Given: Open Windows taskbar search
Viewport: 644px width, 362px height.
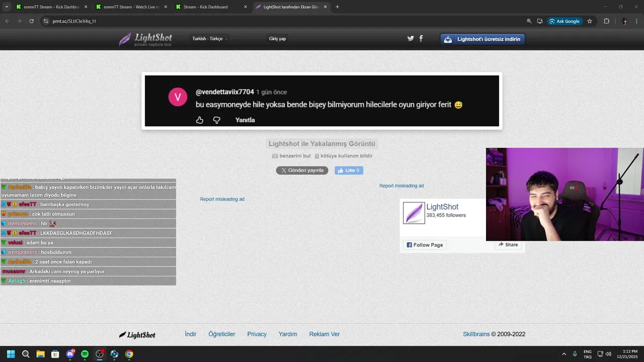Looking at the screenshot, I should tap(26, 354).
